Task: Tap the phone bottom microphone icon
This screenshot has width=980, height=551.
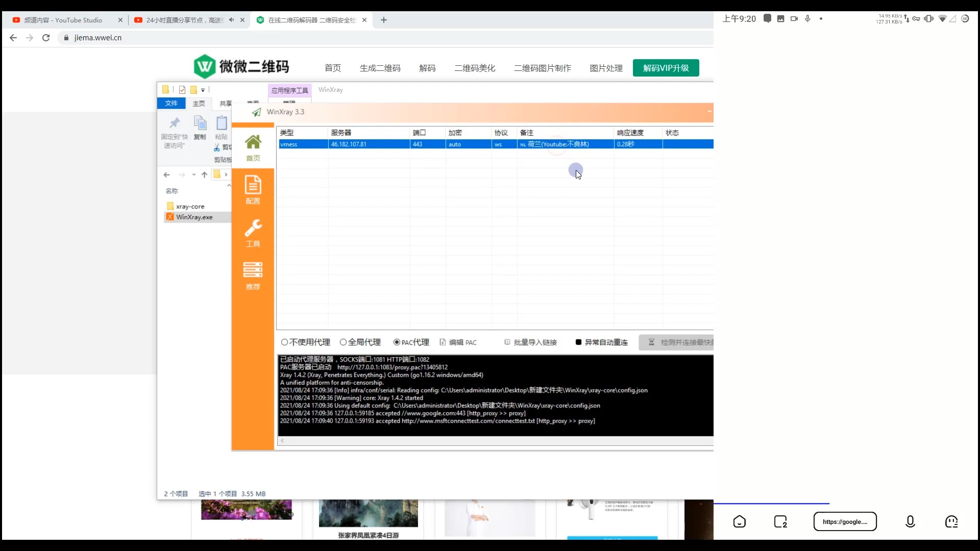Action: [x=910, y=521]
